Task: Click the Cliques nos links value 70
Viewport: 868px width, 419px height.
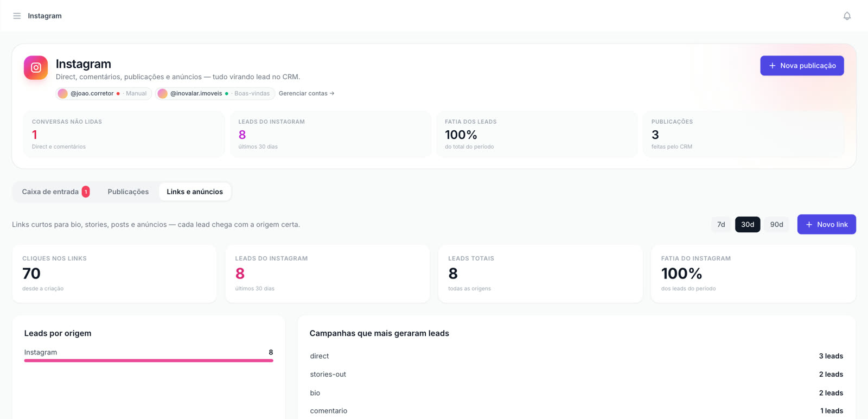Action: click(31, 274)
